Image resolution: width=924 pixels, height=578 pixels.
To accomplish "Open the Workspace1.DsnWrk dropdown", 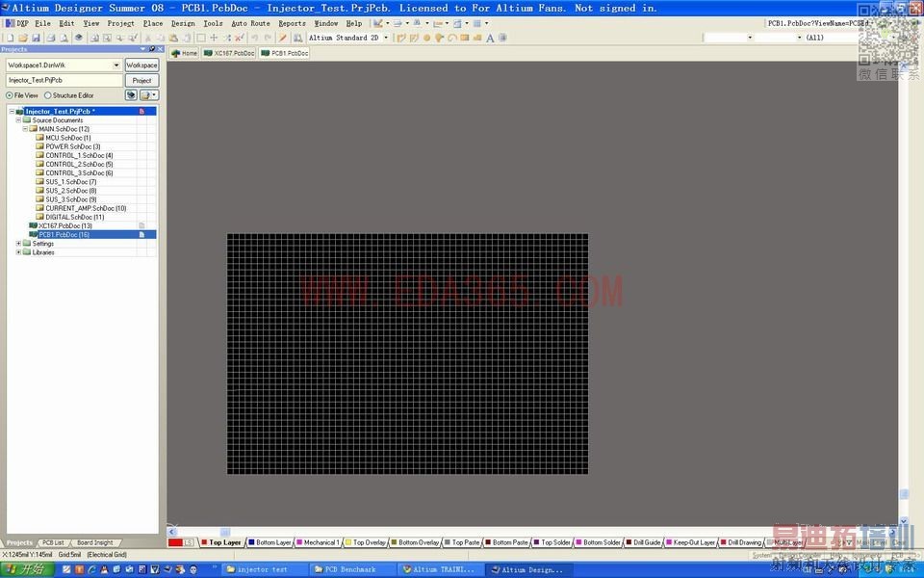I will point(116,65).
